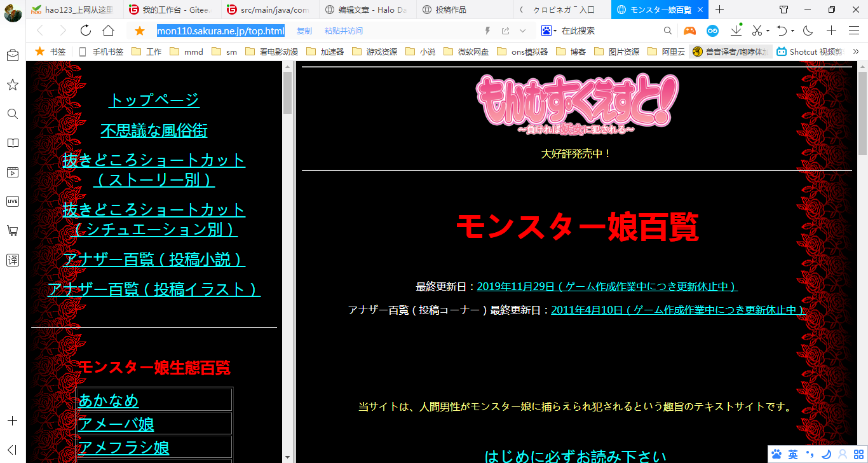The height and width of the screenshot is (463, 868).
Task: Click the もんむす・くえすと logo banner
Action: tap(577, 104)
